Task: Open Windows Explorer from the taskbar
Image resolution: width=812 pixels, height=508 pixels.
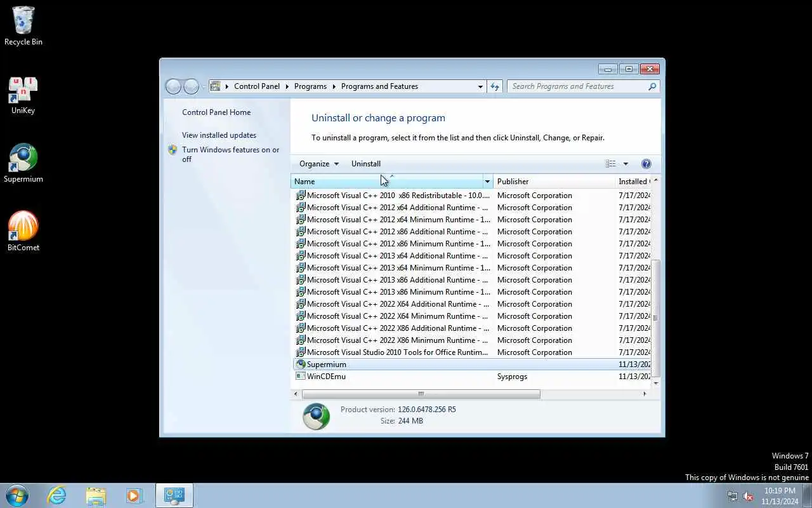Action: point(96,495)
